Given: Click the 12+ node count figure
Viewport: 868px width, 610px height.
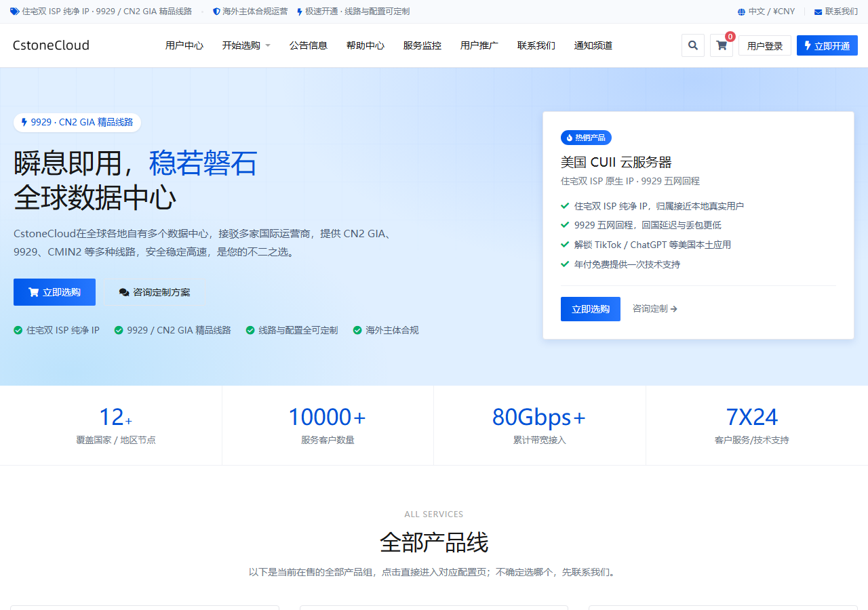Looking at the screenshot, I should [x=116, y=417].
